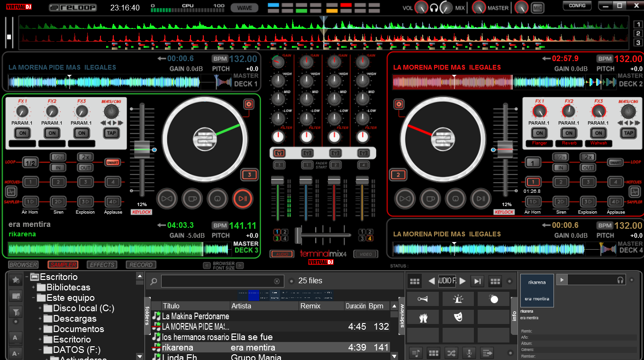Image resolution: width=644 pixels, height=360 pixels.
Task: Click the filter folder funnel icon
Action: coord(16,312)
